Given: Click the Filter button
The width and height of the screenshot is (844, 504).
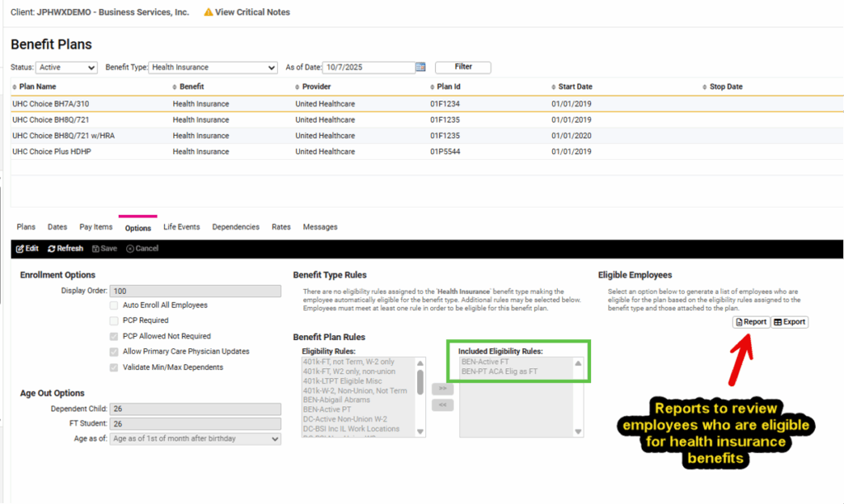Looking at the screenshot, I should [462, 68].
